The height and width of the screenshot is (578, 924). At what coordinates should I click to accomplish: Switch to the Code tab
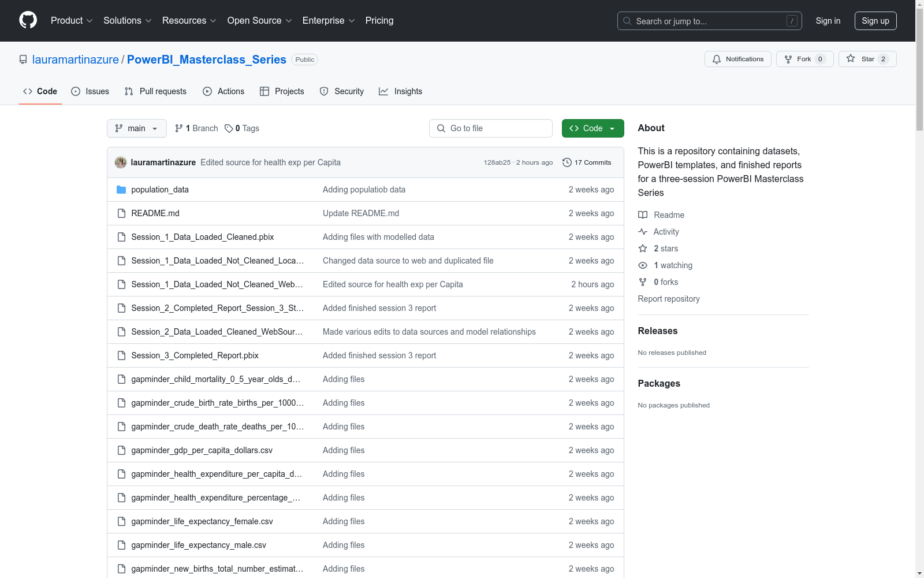pyautogui.click(x=40, y=91)
